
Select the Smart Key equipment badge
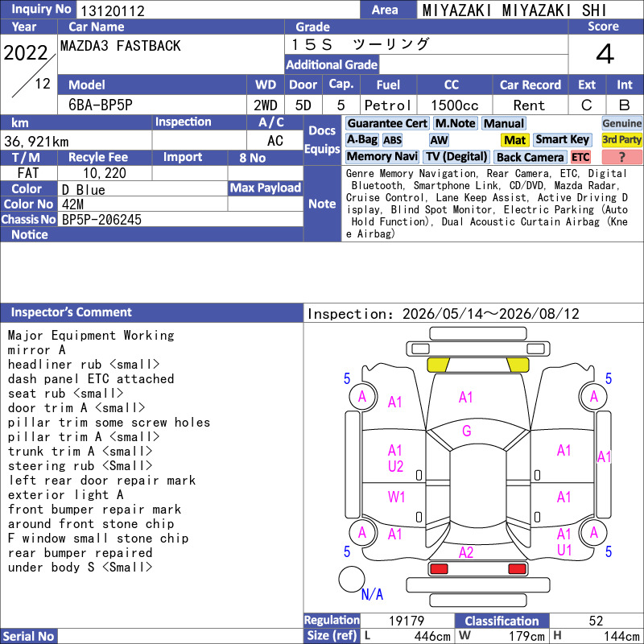(562, 140)
